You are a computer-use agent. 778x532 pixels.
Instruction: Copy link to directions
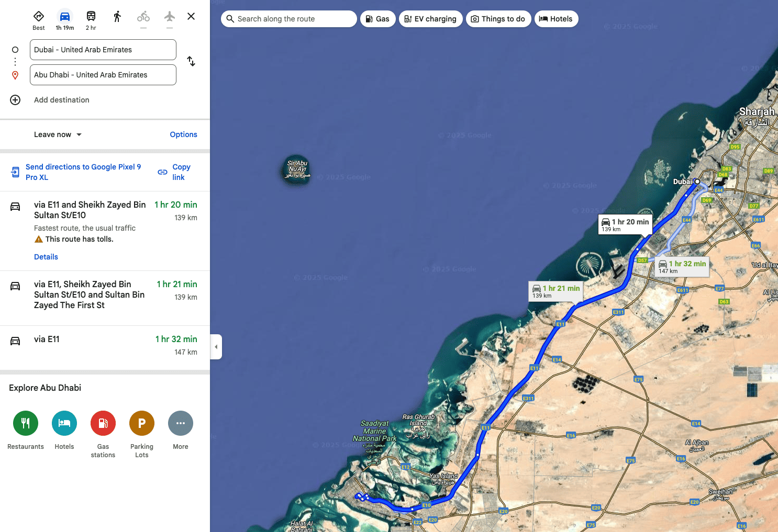(x=181, y=172)
